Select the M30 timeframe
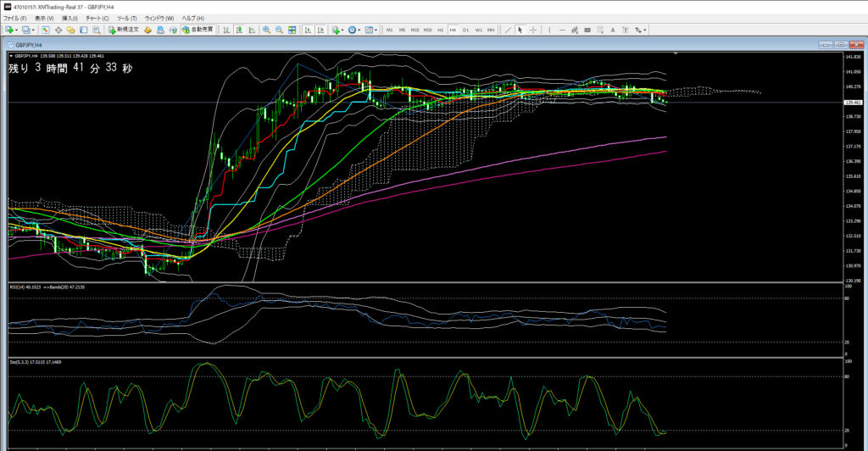This screenshot has height=451, width=868. (428, 30)
